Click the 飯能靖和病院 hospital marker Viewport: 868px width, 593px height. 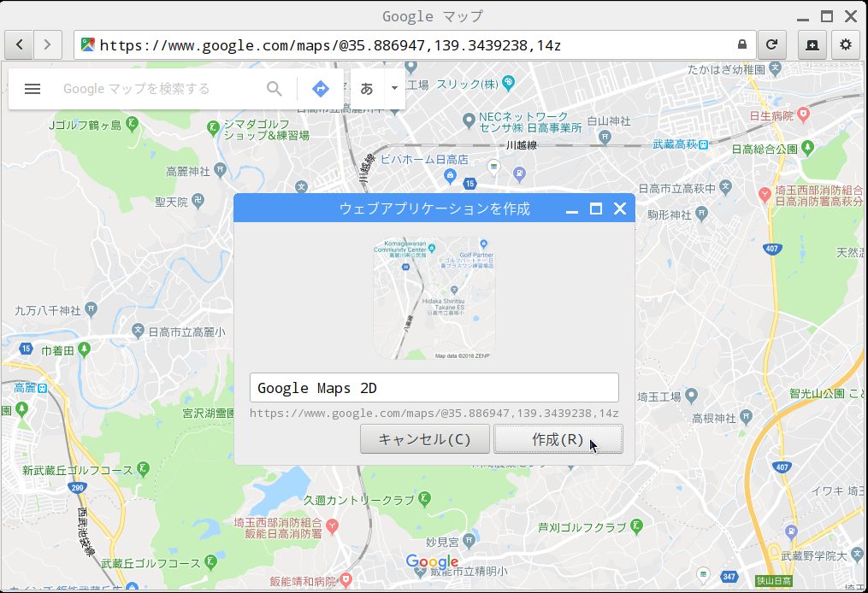point(346,579)
